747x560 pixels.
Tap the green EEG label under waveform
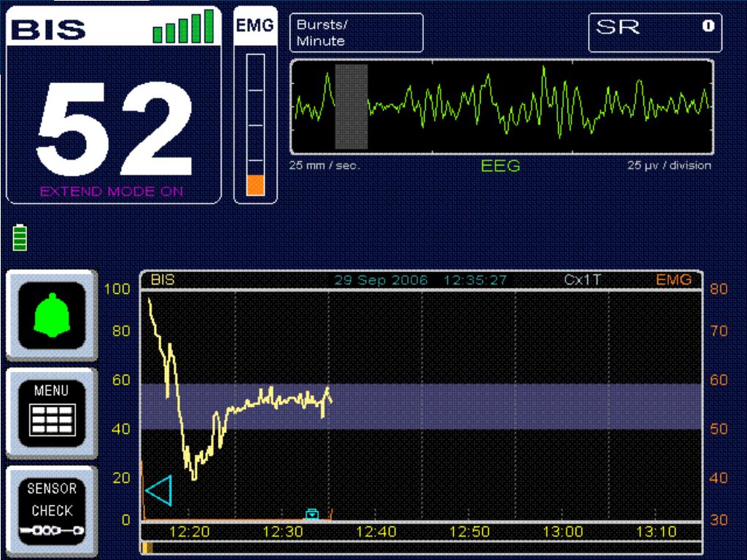pyautogui.click(x=500, y=166)
